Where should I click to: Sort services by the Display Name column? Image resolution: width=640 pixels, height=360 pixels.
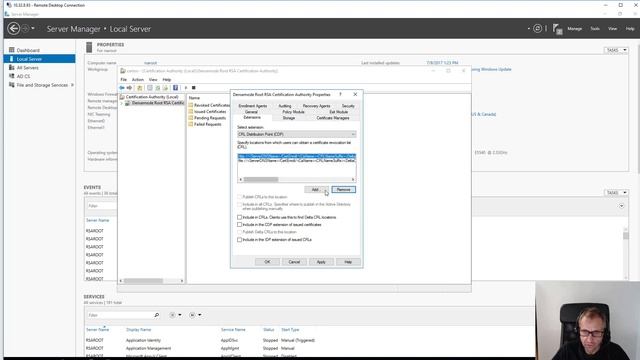tap(139, 329)
